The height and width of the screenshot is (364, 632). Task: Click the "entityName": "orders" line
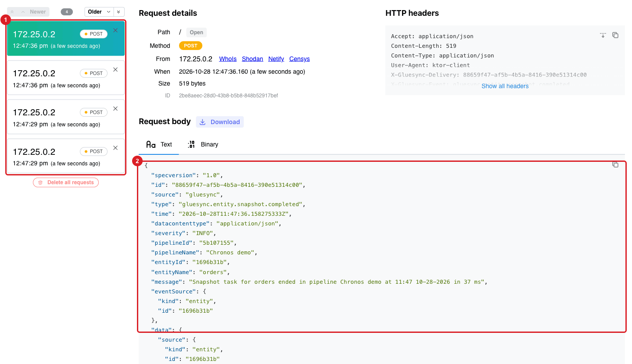tap(190, 272)
